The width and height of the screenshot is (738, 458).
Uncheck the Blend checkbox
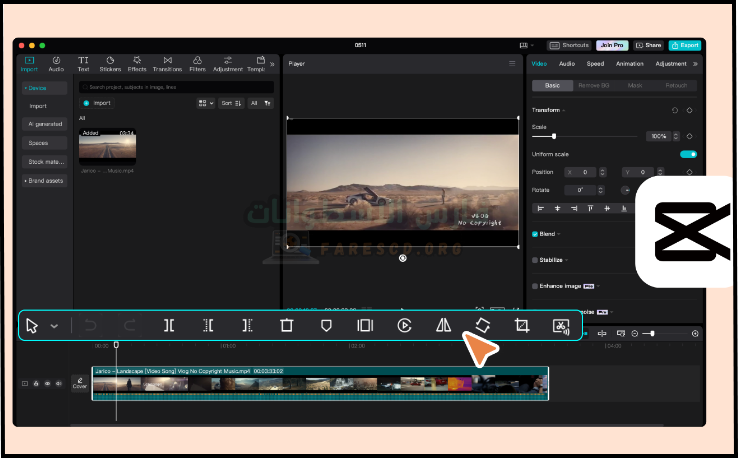(x=535, y=234)
